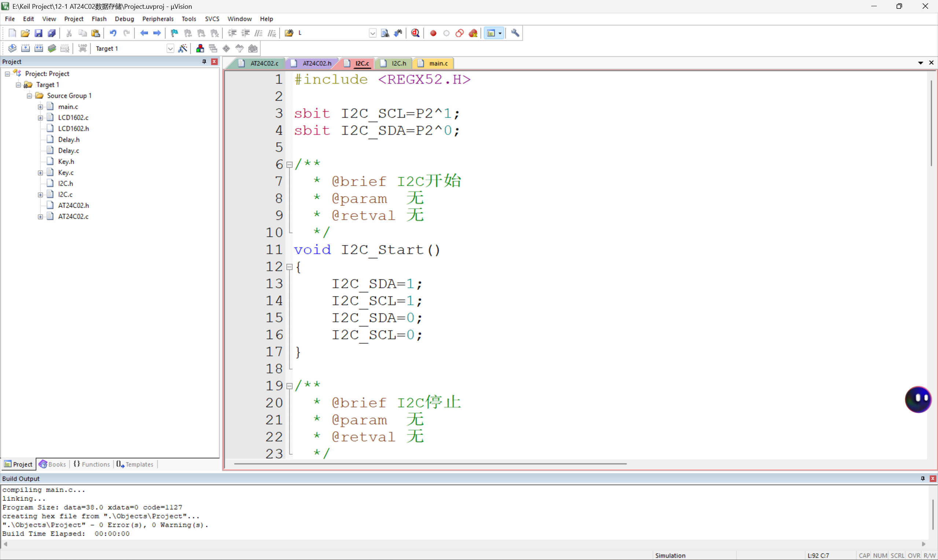The image size is (938, 560).
Task: Open Options for Target magic wand icon
Action: (183, 48)
